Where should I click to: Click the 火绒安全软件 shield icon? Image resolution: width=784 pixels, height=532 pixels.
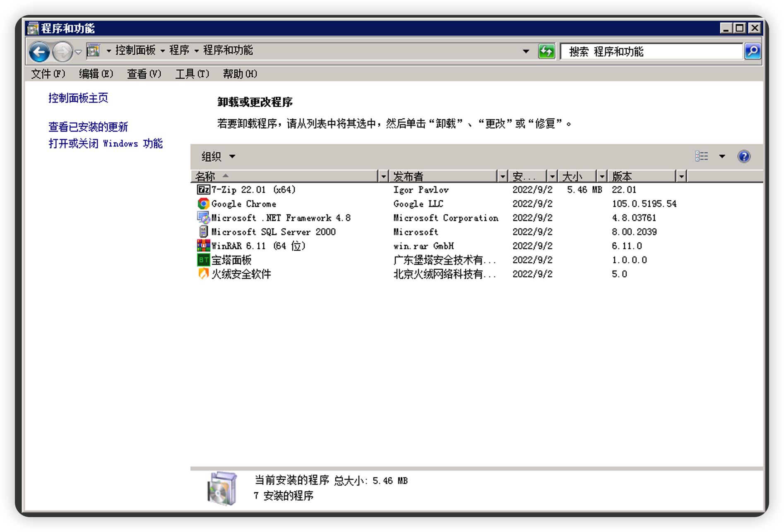click(203, 274)
